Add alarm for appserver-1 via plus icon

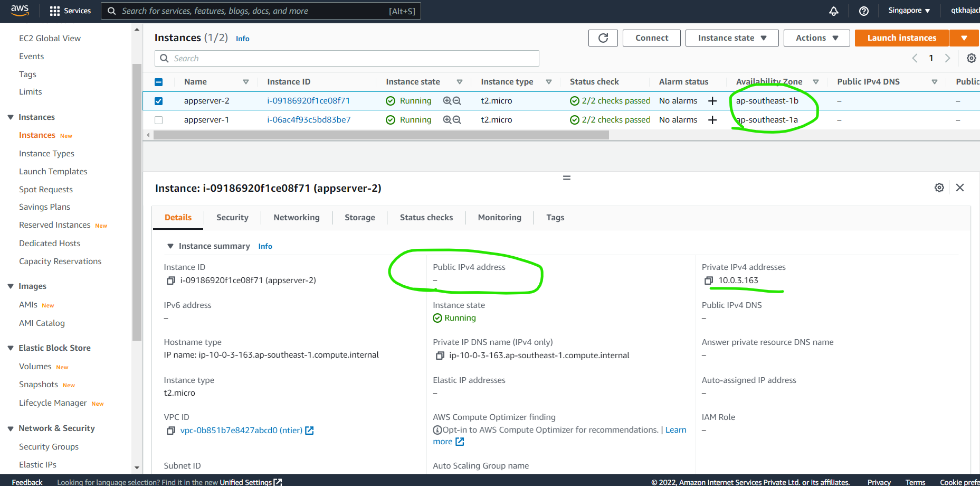(712, 120)
